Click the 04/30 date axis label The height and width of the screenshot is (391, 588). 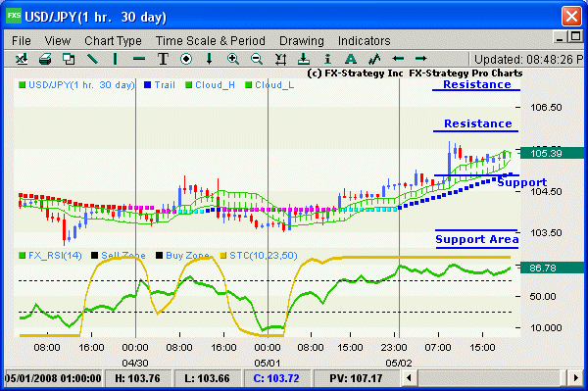[x=135, y=363]
